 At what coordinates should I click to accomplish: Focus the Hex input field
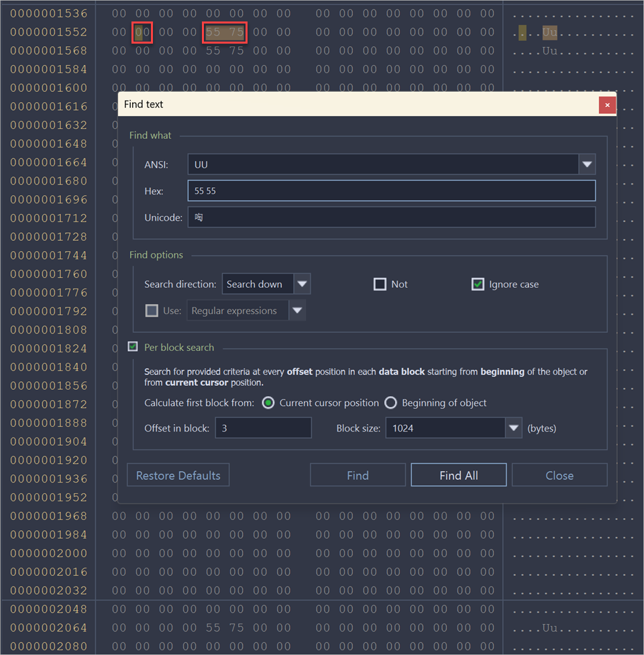[391, 191]
